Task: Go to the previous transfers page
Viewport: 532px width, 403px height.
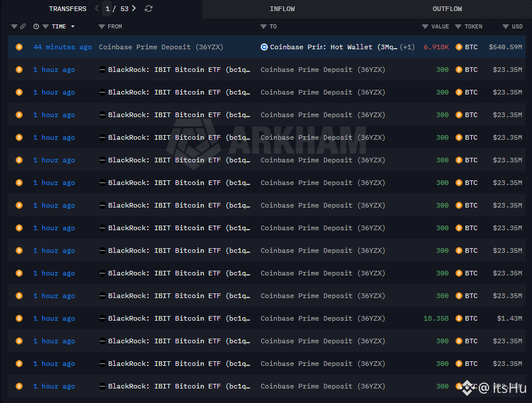Action: click(x=97, y=8)
